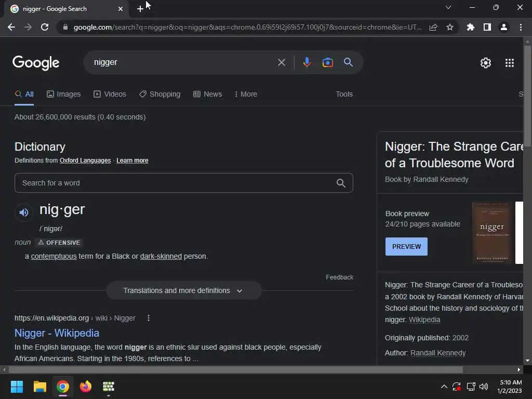Close the Google Search browser tab
Viewport: 532px width, 399px height.
click(121, 9)
